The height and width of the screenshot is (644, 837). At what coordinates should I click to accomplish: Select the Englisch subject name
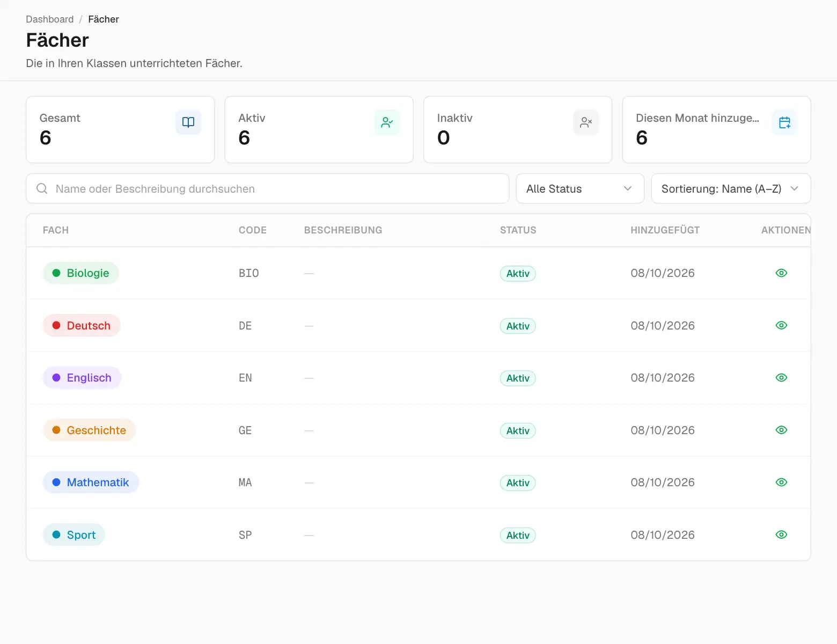[89, 378]
